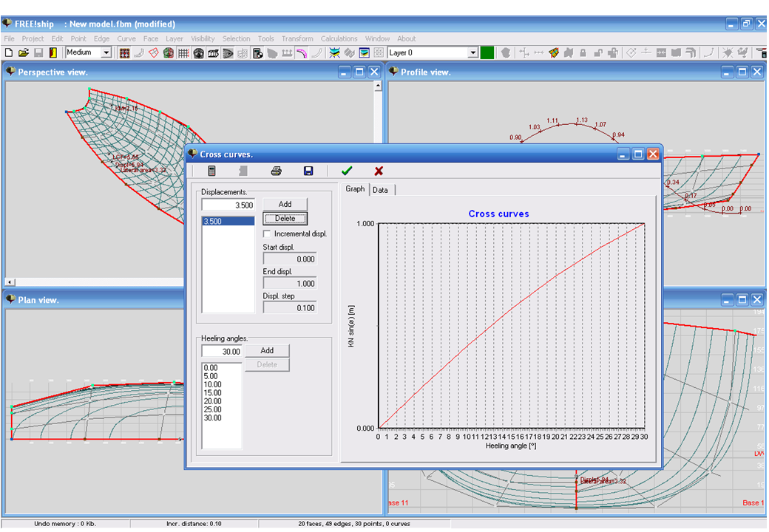Click Add button for Heeling angles
Screen dimensions: 769x532
[x=267, y=351]
